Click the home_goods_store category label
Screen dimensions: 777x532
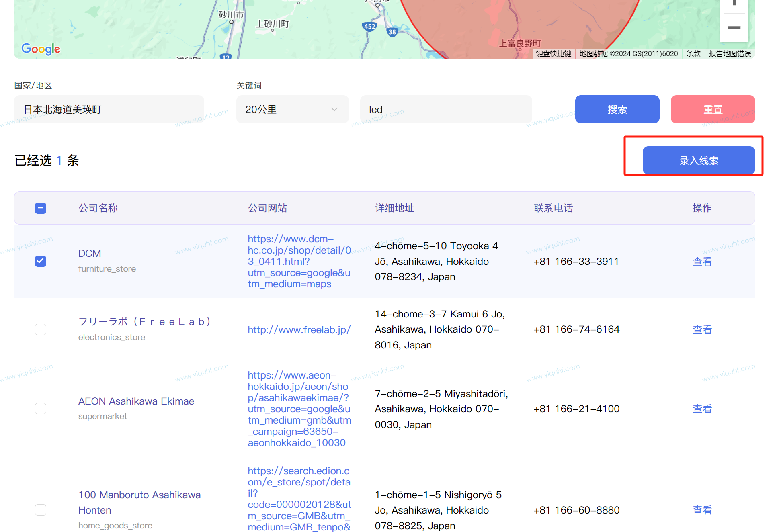click(115, 526)
